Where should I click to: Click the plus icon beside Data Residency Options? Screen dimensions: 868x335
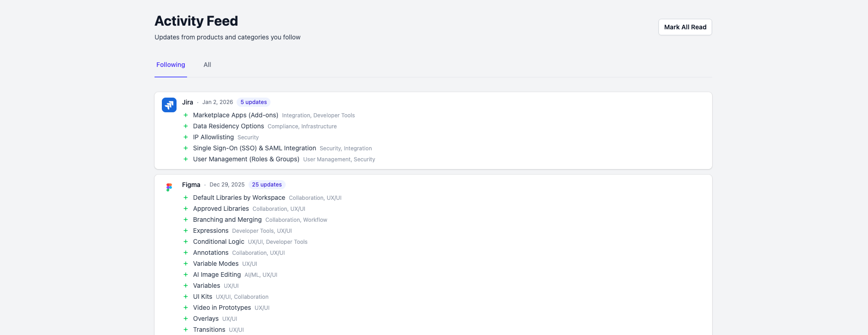(186, 126)
